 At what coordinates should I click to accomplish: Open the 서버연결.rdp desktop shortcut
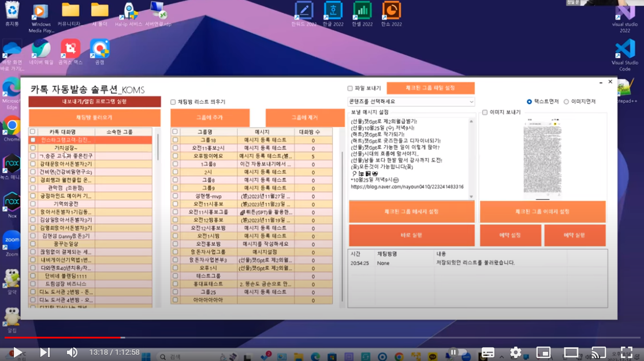click(x=158, y=14)
